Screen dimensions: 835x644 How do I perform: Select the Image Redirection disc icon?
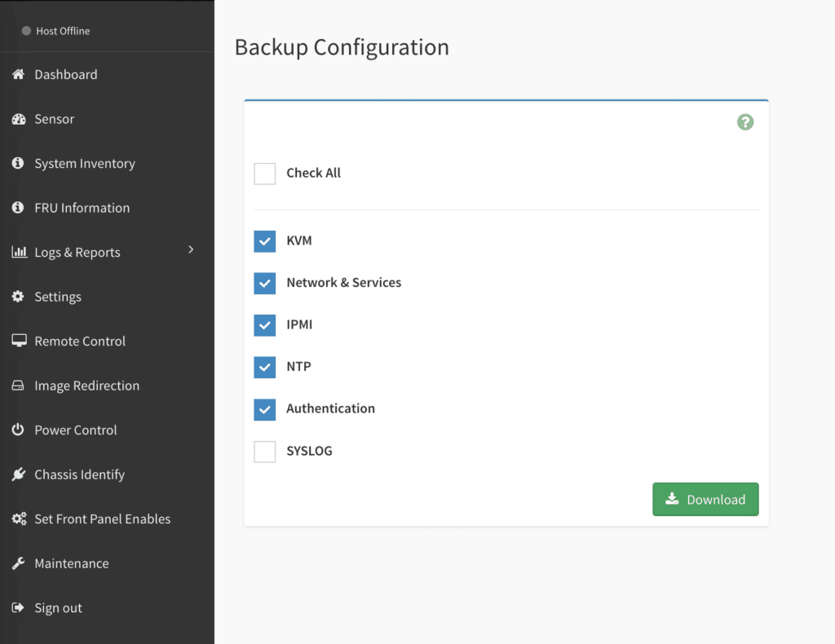[18, 386]
